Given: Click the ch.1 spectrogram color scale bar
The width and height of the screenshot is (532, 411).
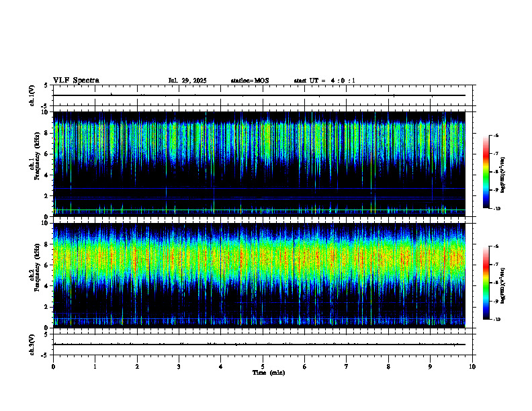Looking at the screenshot, I should [486, 172].
